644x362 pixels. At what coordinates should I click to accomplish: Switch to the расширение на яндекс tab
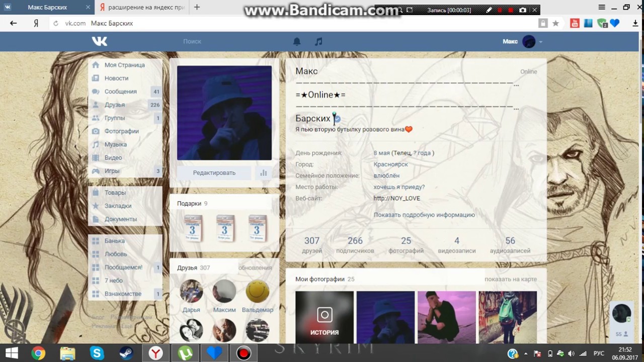coord(142,8)
